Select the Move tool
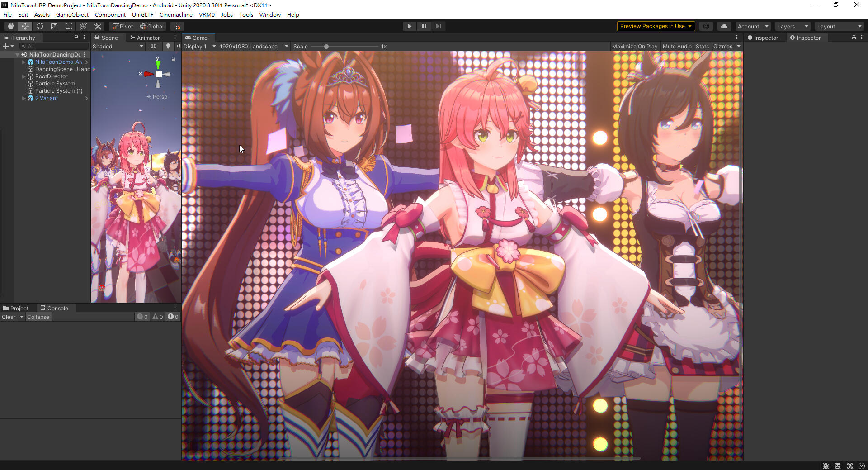Viewport: 868px width, 470px height. 25,26
